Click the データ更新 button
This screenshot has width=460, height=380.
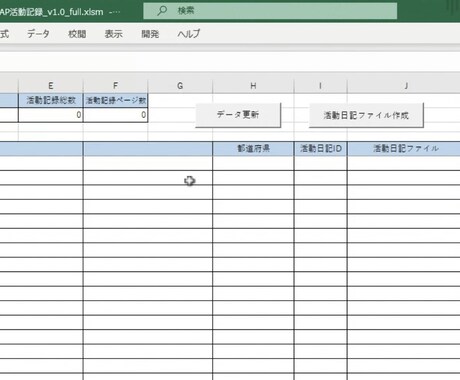tap(238, 115)
